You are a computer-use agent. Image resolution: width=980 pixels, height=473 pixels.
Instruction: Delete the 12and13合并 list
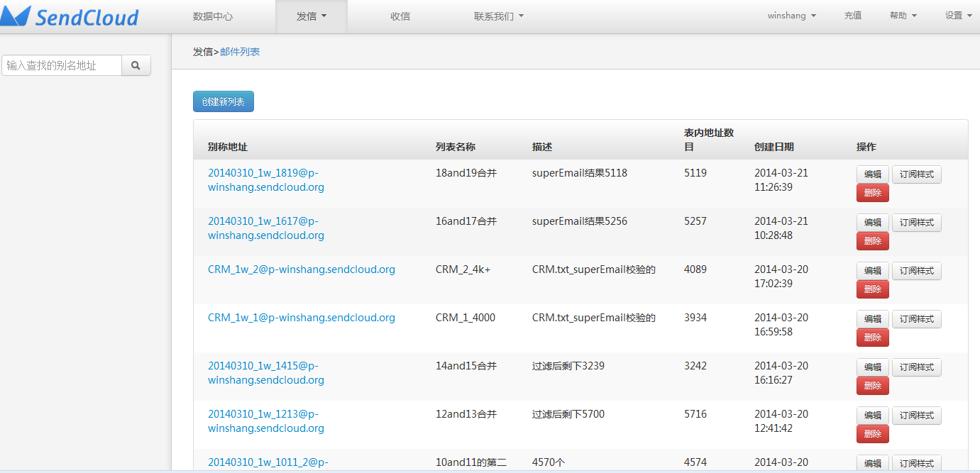coord(873,434)
